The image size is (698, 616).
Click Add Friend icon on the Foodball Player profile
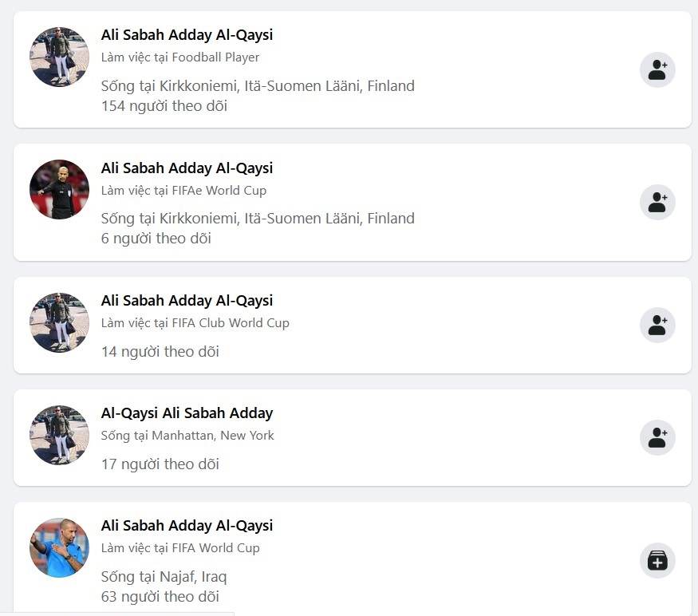point(657,70)
